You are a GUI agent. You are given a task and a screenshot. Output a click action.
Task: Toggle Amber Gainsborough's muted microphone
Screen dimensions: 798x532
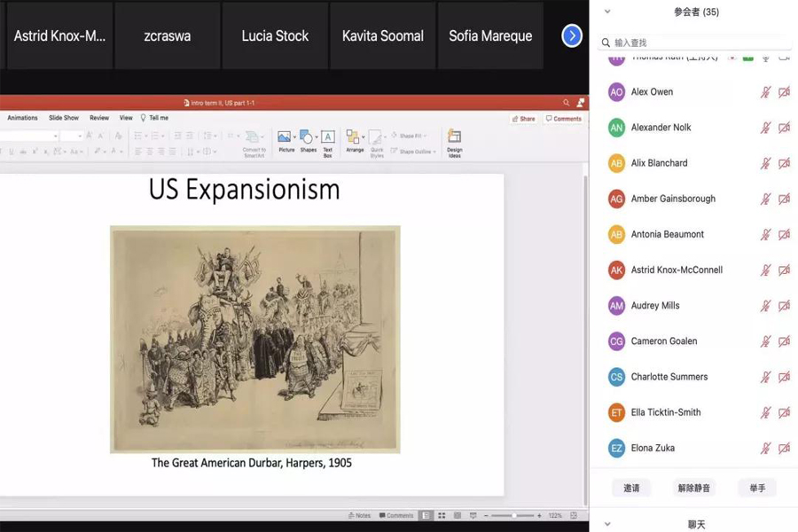tap(765, 199)
